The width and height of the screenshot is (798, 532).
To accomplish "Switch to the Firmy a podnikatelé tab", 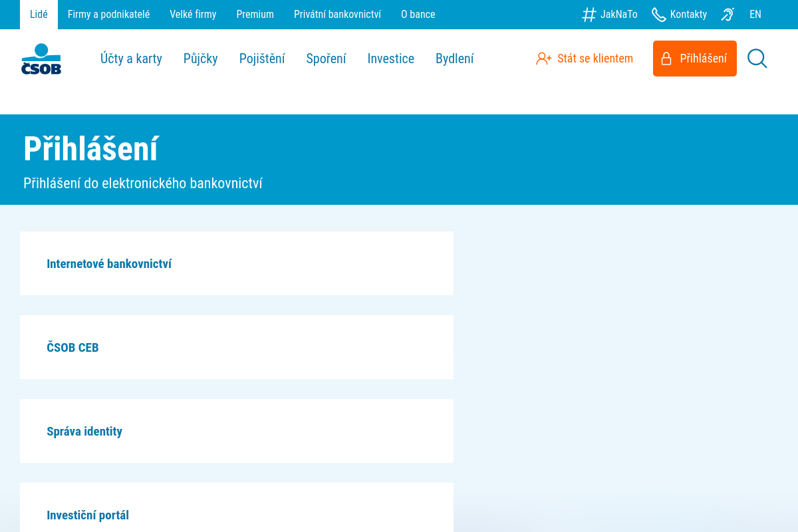I will pyautogui.click(x=108, y=14).
